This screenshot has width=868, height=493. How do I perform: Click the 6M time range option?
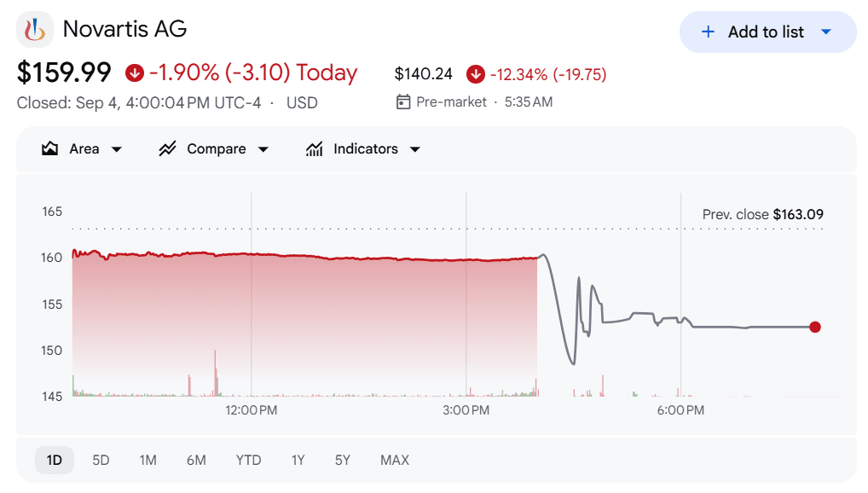click(x=196, y=460)
